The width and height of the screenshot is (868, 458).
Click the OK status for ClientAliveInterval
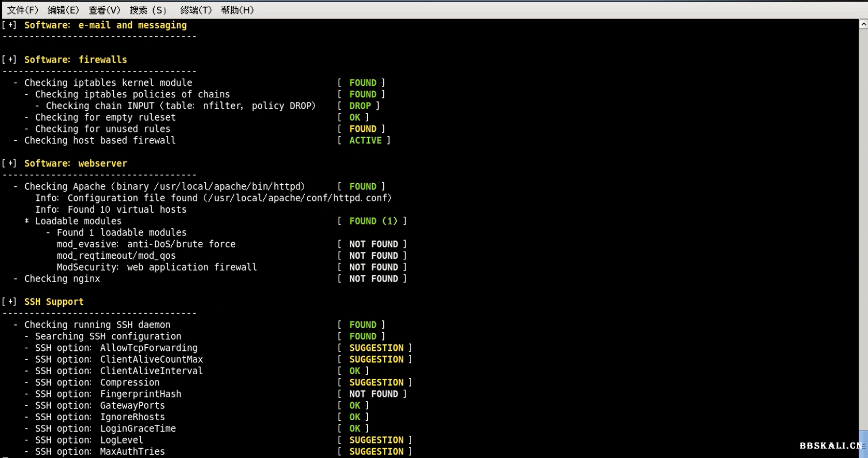tap(354, 371)
